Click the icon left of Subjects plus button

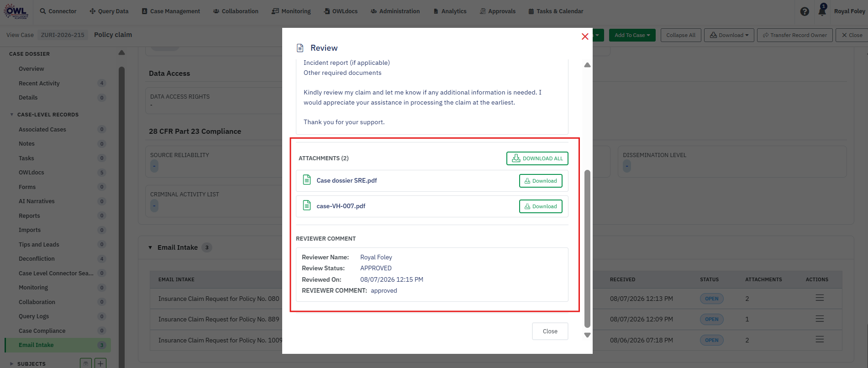coord(86,363)
